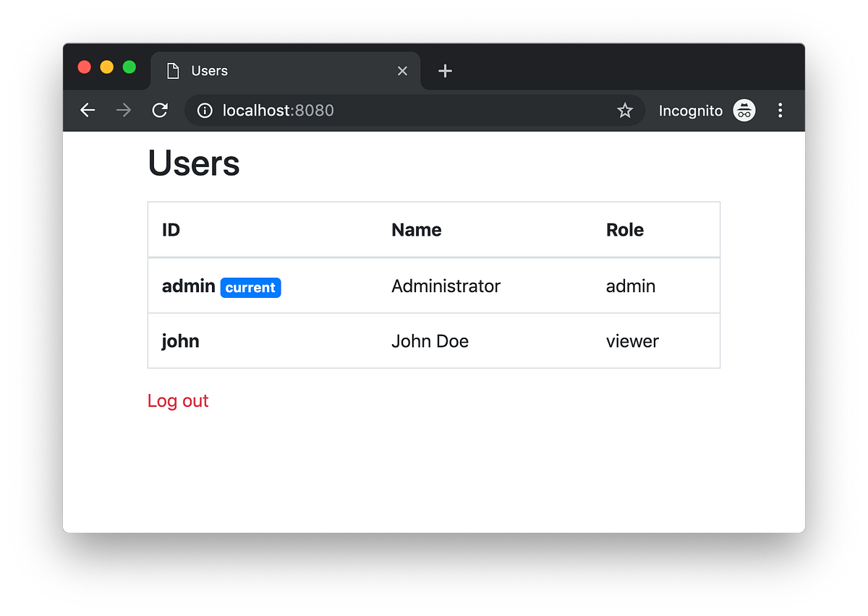Viewport: 868px width, 616px height.
Task: Open the browser three-dot menu
Action: [780, 110]
